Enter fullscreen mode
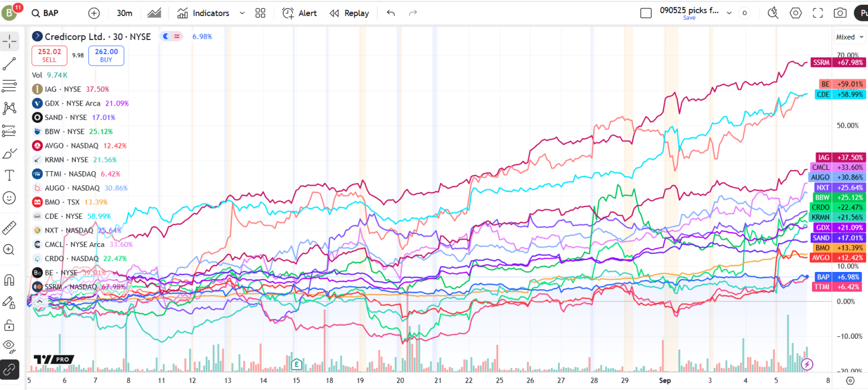Screen dimensions: 868x390 coord(818,13)
